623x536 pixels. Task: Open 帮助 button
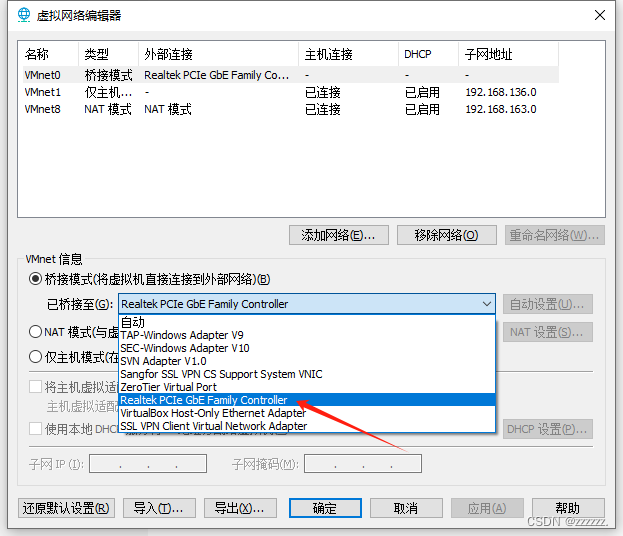tap(568, 508)
